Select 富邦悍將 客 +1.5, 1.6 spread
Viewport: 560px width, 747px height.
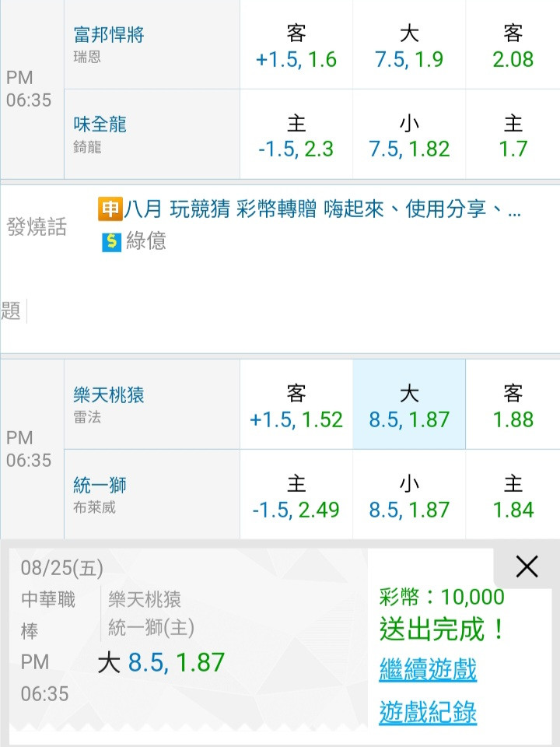296,45
